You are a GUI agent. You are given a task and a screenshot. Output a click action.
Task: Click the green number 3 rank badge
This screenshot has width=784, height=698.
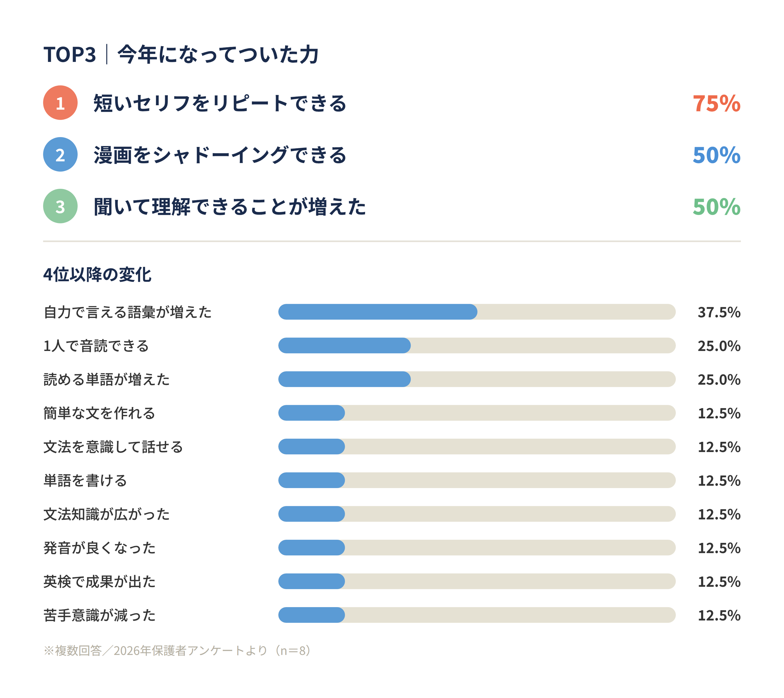60,206
